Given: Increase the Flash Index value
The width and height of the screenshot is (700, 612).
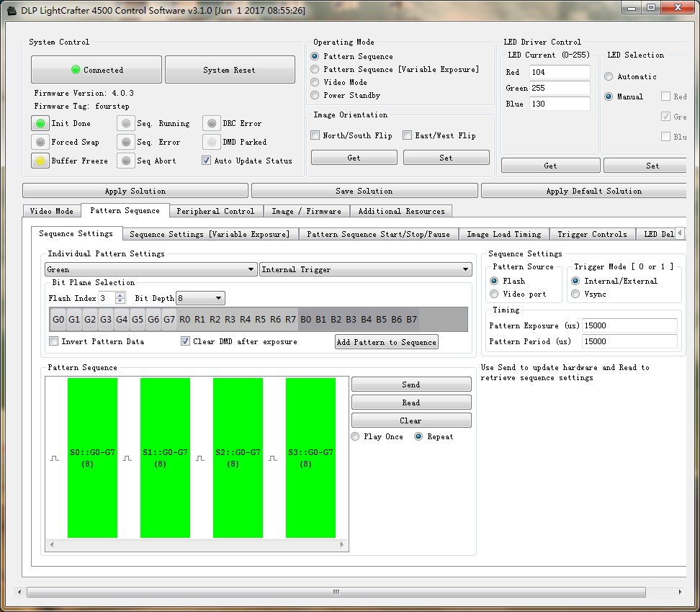Looking at the screenshot, I should pos(120,295).
